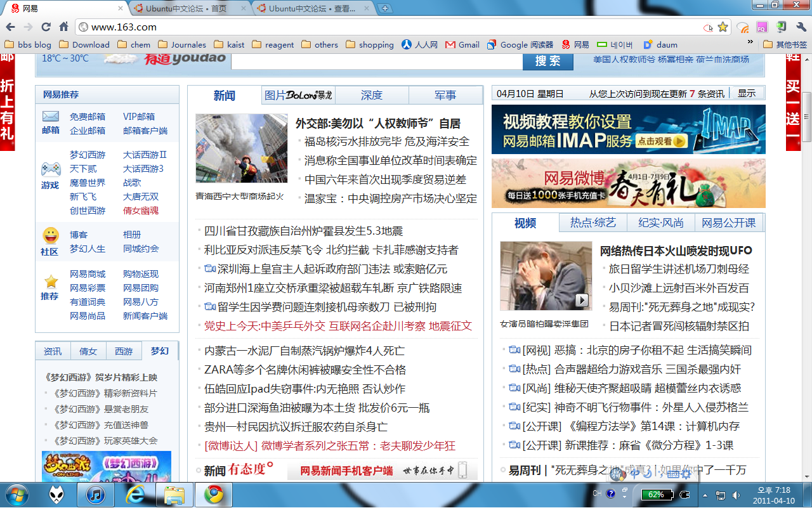
Task: Open the 梦幻西游 game link in sidebar
Action: pyautogui.click(x=88, y=155)
